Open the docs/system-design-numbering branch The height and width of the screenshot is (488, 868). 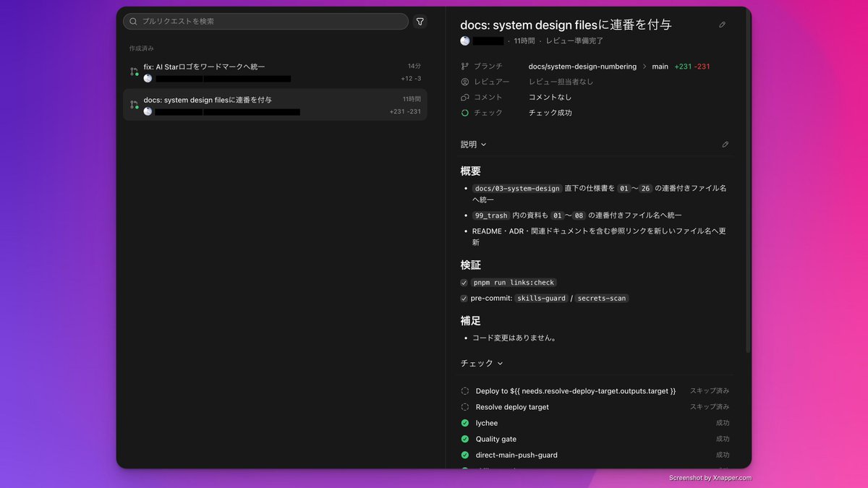[582, 67]
